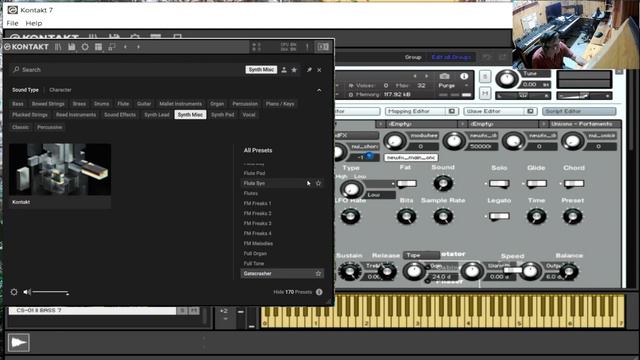Show presets info circle icon
640x360 pixels.
click(319, 292)
